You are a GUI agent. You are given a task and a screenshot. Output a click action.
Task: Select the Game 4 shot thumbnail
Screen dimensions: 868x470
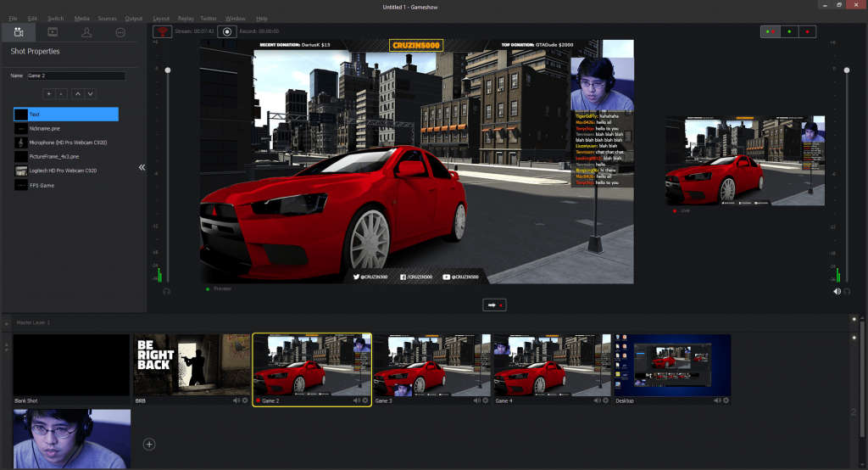point(552,365)
